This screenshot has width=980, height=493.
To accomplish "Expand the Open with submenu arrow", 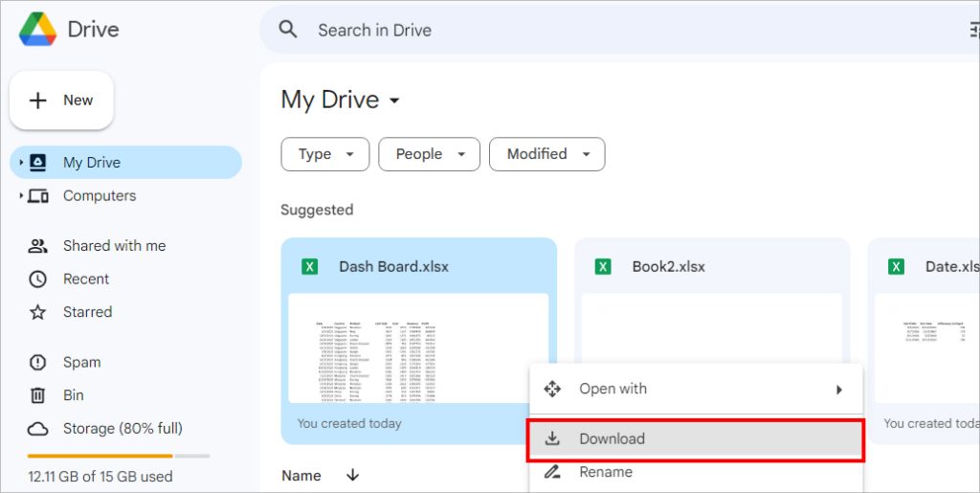I will click(839, 390).
